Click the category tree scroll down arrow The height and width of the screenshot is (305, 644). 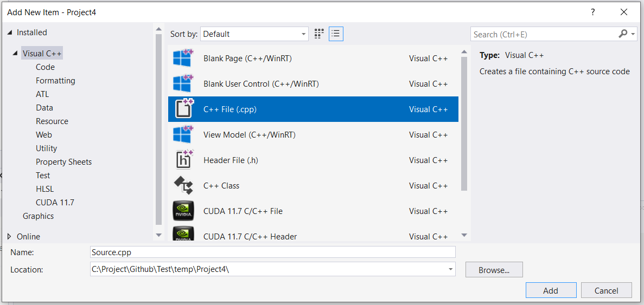(x=159, y=235)
